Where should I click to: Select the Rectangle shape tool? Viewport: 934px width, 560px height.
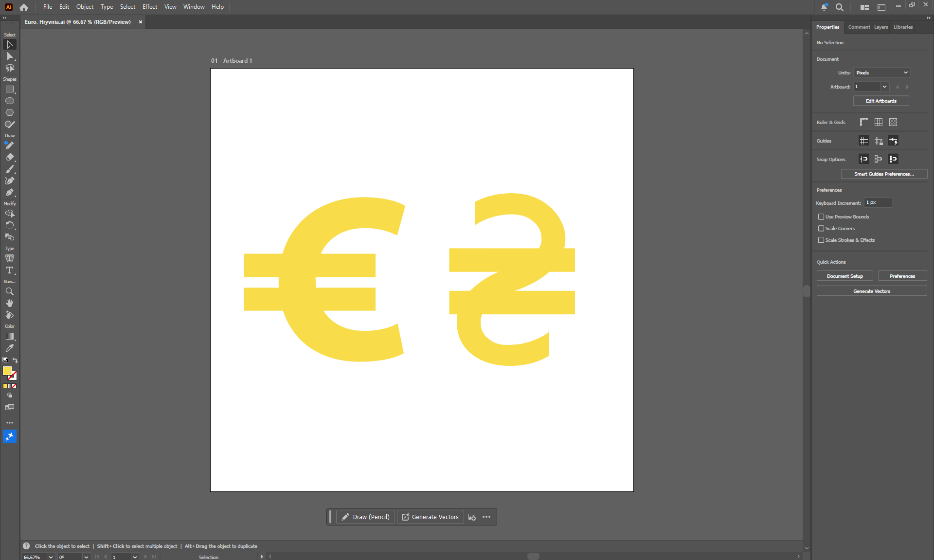point(9,90)
